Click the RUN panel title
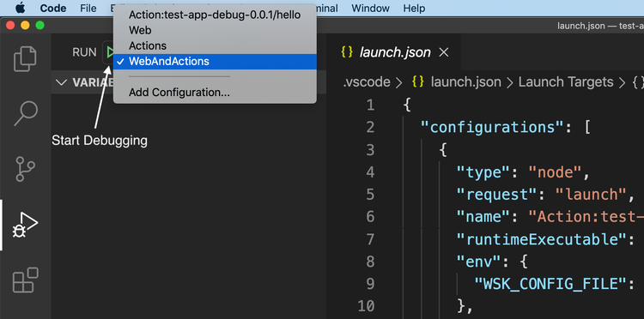The image size is (644, 319). 84,52
